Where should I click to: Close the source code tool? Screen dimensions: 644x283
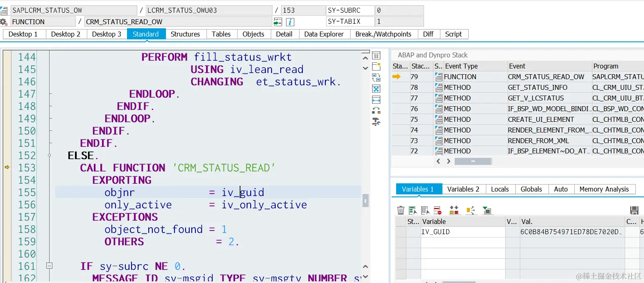(x=376, y=56)
